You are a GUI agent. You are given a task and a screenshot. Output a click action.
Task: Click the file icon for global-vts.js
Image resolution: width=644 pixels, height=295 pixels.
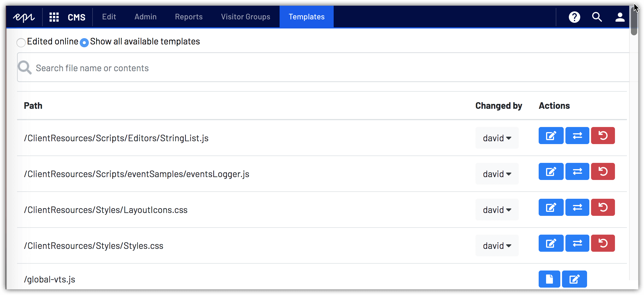pos(549,279)
